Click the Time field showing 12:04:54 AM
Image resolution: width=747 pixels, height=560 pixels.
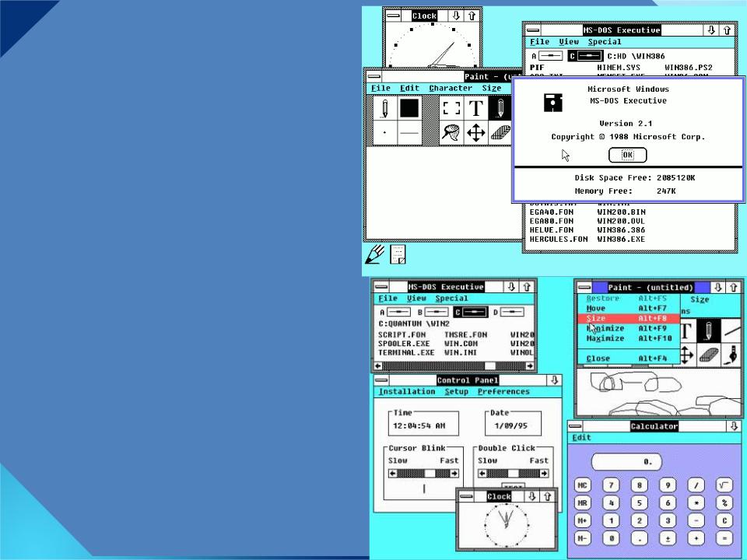(x=423, y=424)
